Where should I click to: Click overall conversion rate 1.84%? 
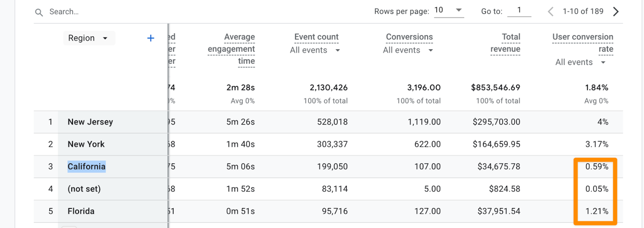[x=597, y=88]
